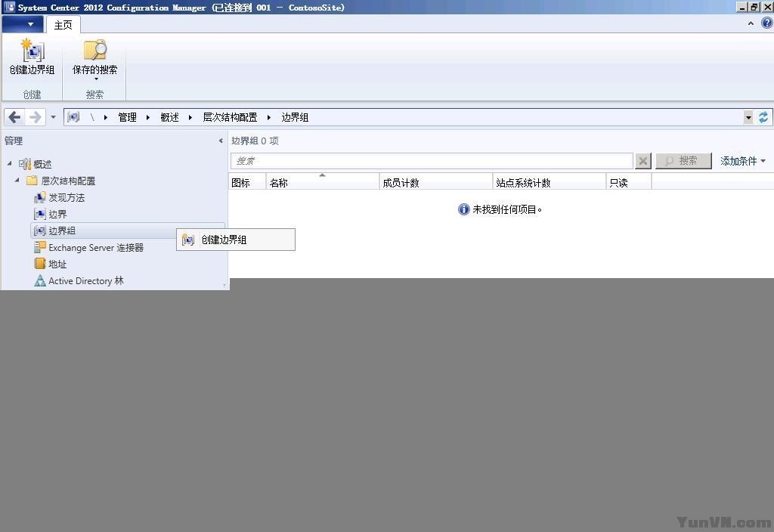Expand the arrow after 概述 in breadcrumb
This screenshot has height=532, width=774.
[x=190, y=117]
